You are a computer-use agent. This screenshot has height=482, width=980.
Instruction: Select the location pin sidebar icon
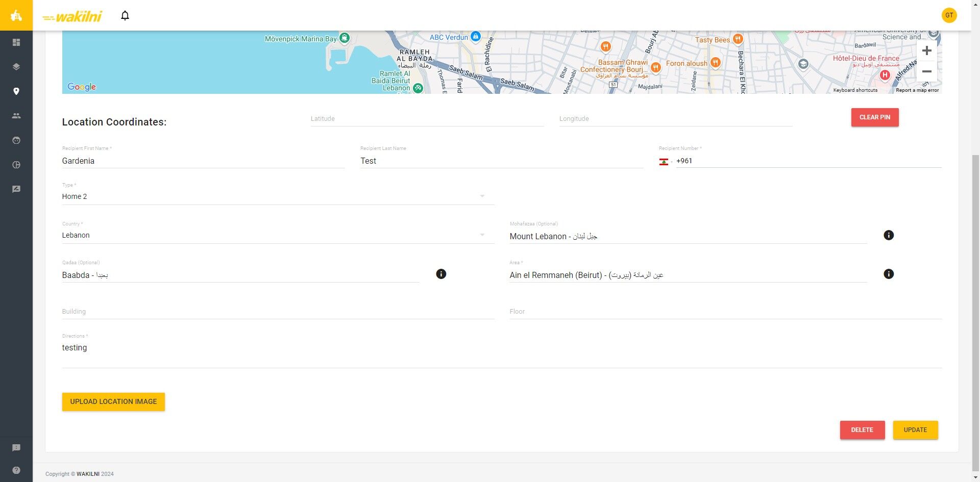[16, 91]
